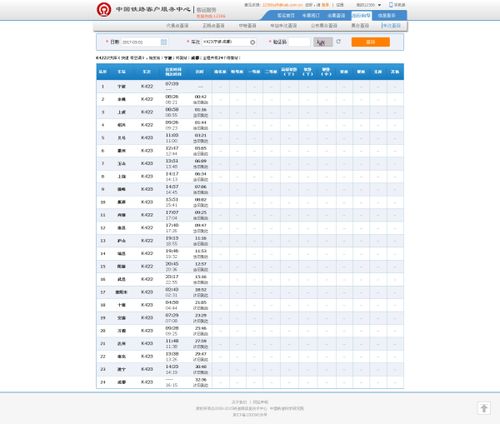Image resolution: width=500 pixels, height=424 pixels.
Task: Switch to the 客运首页 tab
Action: [286, 15]
